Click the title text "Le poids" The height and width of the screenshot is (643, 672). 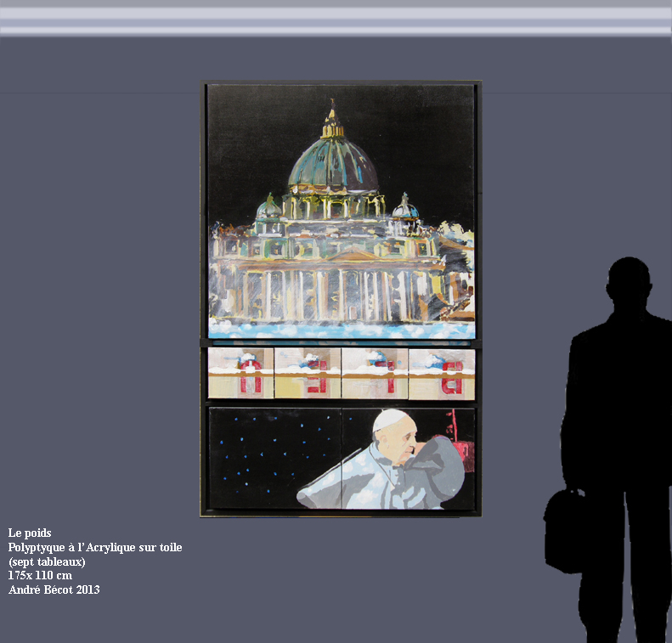tap(30, 533)
